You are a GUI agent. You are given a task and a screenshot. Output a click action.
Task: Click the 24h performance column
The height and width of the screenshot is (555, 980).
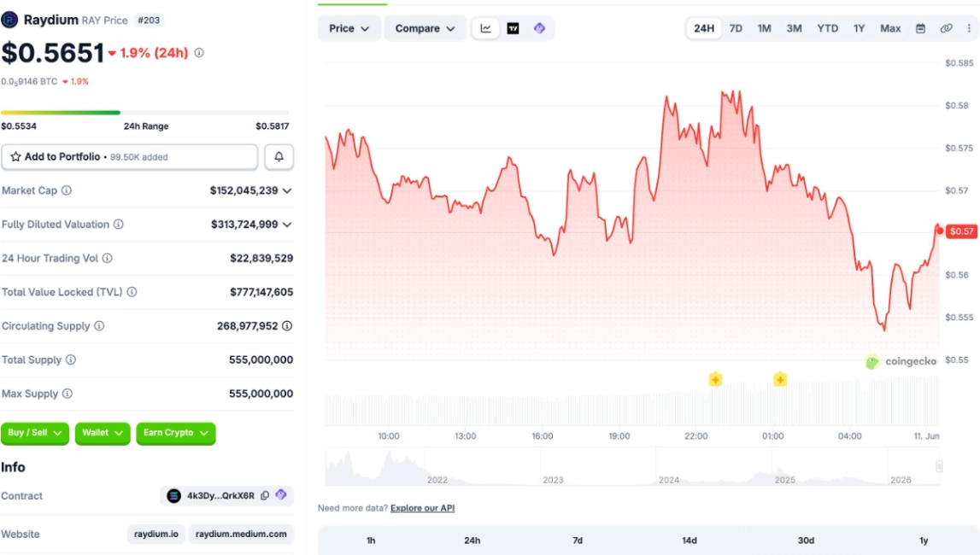tap(472, 540)
